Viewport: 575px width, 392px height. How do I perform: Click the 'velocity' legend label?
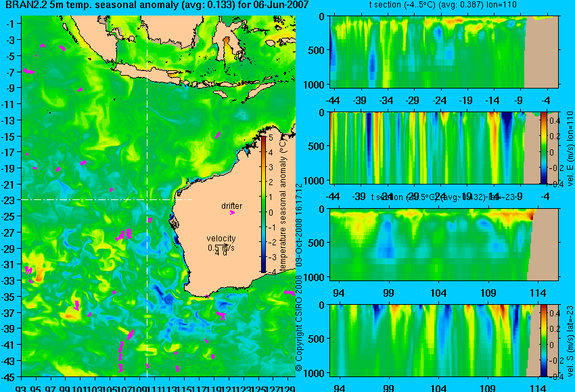click(x=221, y=239)
